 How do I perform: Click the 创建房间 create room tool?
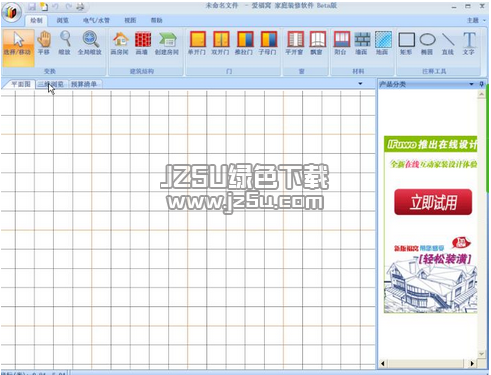[167, 43]
